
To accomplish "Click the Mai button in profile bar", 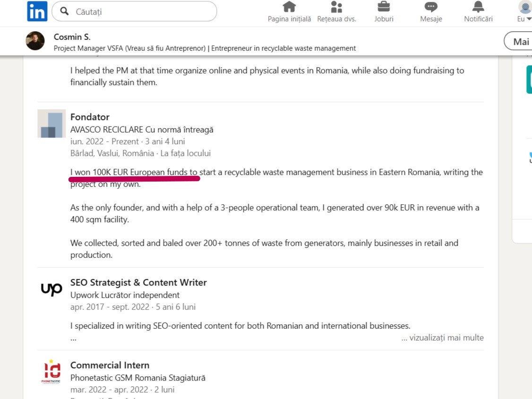I will pyautogui.click(x=519, y=41).
